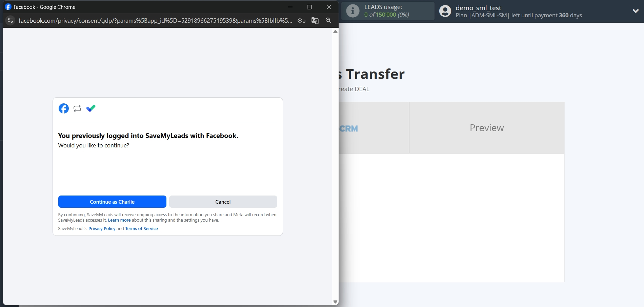Open site information icon in address bar
644x307 pixels.
point(10,21)
